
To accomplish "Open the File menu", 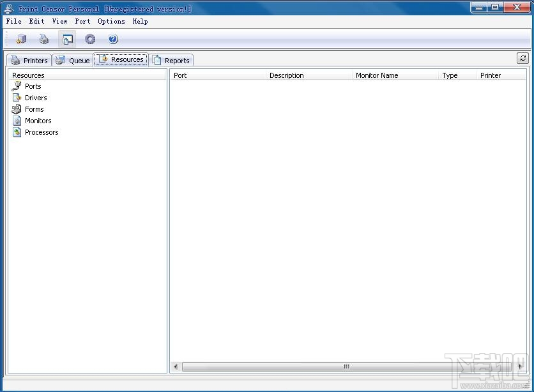I will pyautogui.click(x=14, y=21).
